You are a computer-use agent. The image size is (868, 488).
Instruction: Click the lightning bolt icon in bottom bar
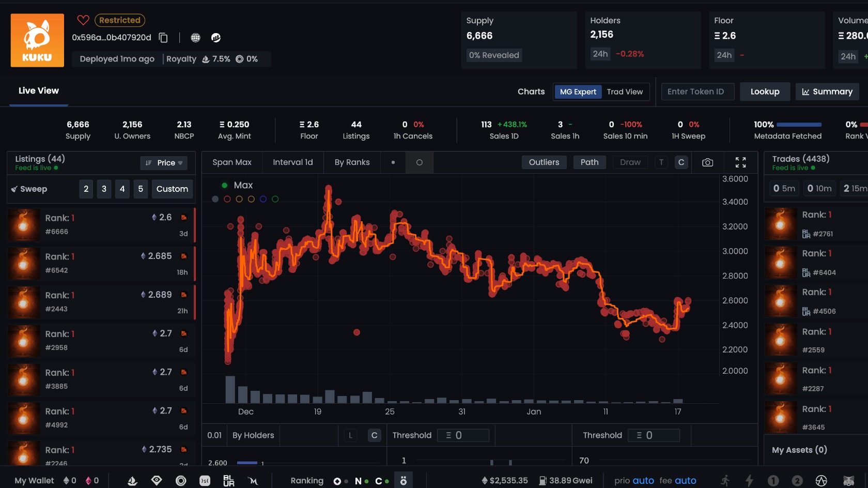(x=749, y=481)
